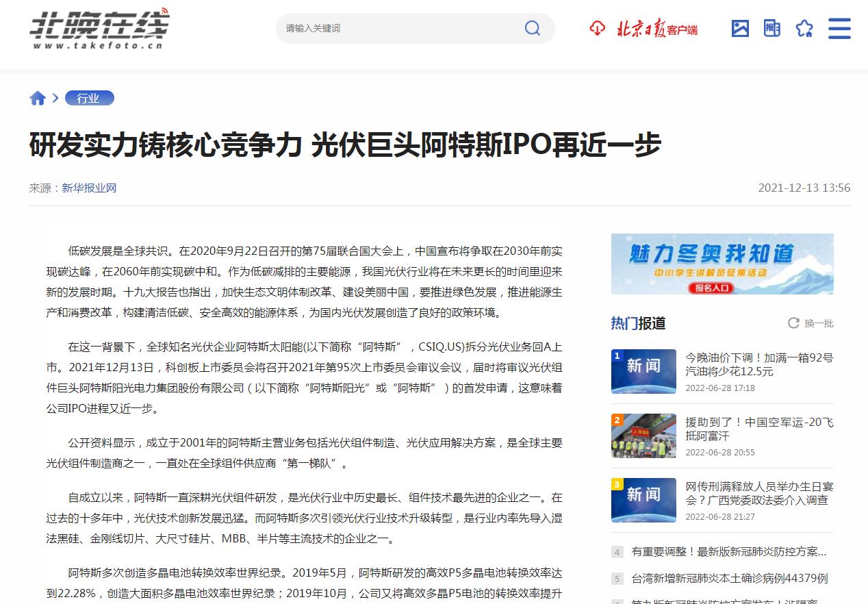Image resolution: width=868 pixels, height=604 pixels.
Task: Open thumbnail for hot report number 2
Action: pyautogui.click(x=643, y=436)
